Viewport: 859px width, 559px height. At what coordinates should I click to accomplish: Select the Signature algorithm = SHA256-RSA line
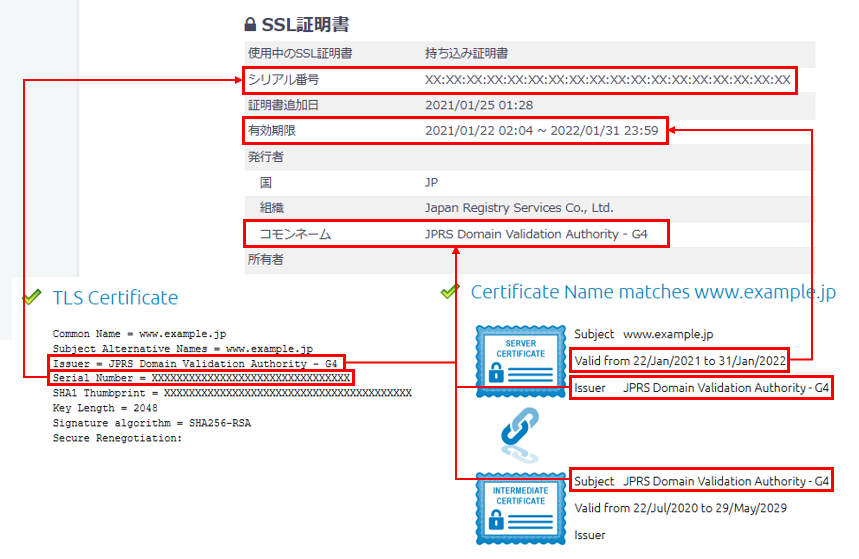[x=152, y=423]
